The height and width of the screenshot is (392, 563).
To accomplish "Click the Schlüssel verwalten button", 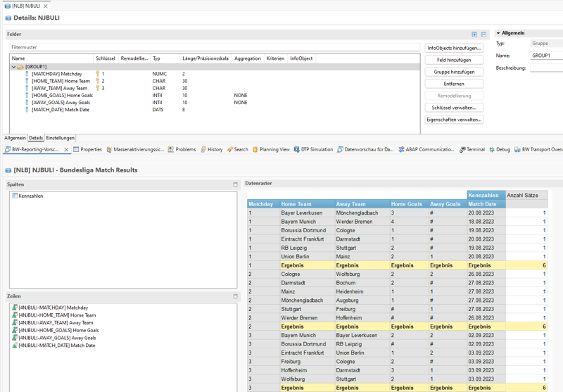I will [454, 108].
